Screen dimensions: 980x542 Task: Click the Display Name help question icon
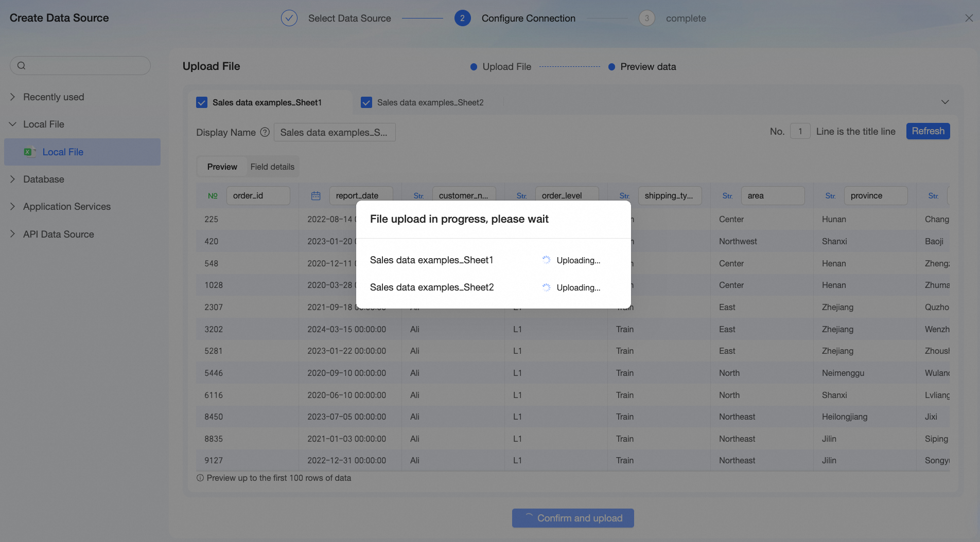tap(265, 132)
